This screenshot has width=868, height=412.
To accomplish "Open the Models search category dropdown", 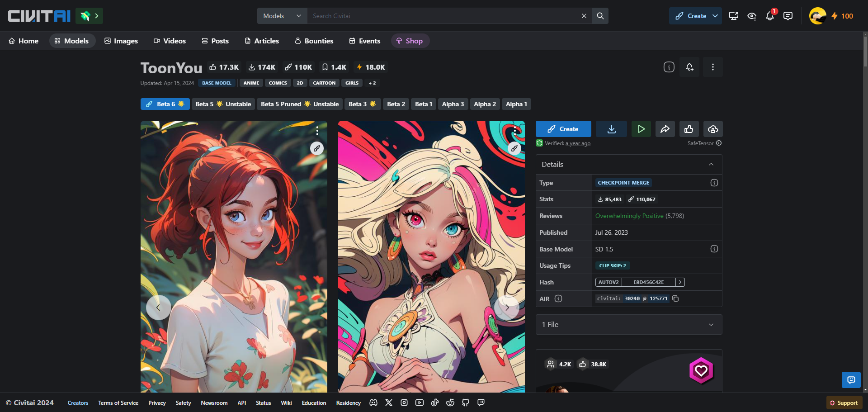I will pos(282,16).
